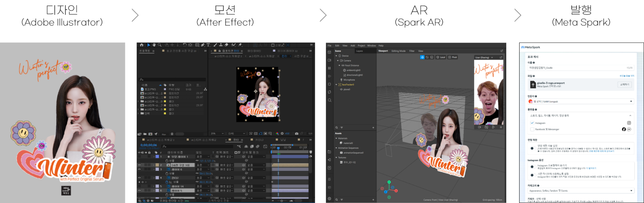Click the Spark AR settings gear icon
This screenshot has width=644, height=203.
coord(329,199)
